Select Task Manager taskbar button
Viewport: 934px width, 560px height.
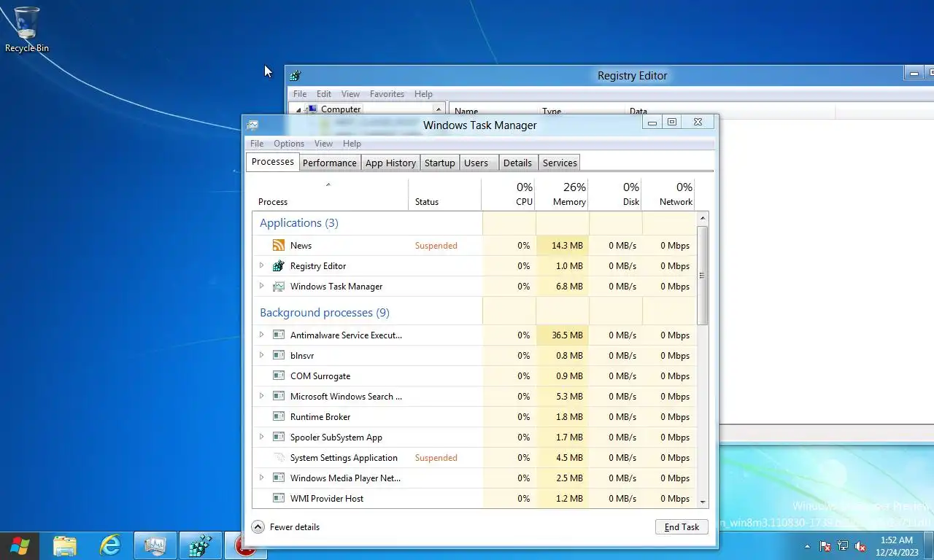click(x=155, y=546)
